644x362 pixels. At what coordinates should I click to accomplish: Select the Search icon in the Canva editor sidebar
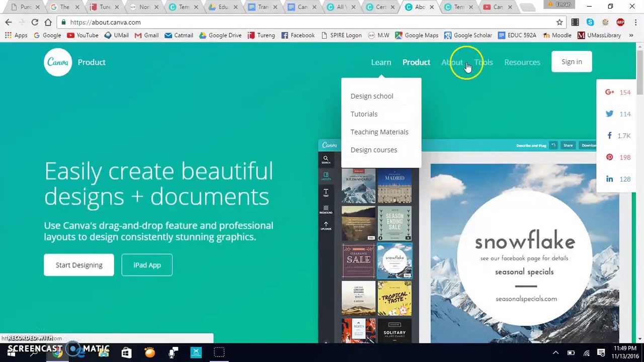click(326, 160)
